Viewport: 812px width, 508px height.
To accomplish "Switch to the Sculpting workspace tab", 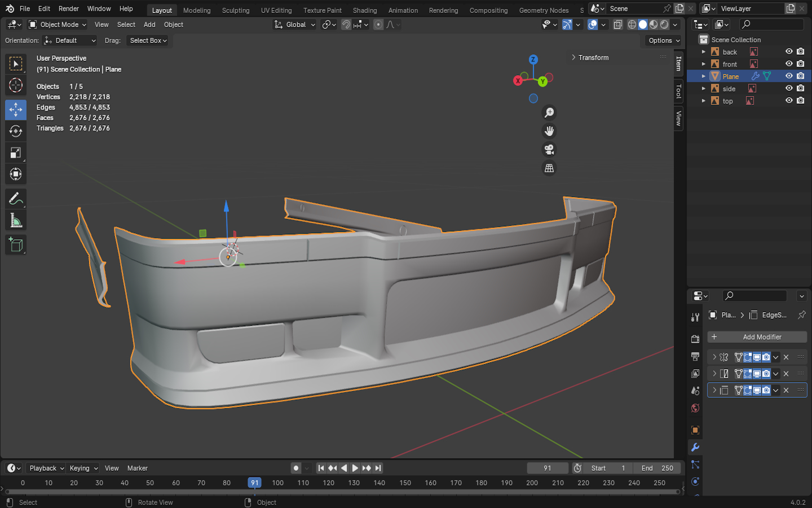I will point(235,10).
